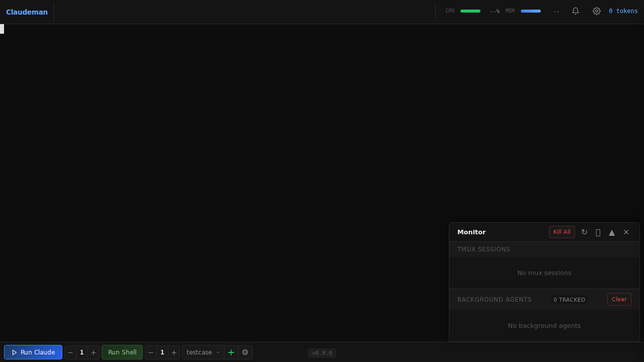This screenshot has height=362, width=644.
Task: Open case settings gear beside testcase
Action: tap(245, 352)
